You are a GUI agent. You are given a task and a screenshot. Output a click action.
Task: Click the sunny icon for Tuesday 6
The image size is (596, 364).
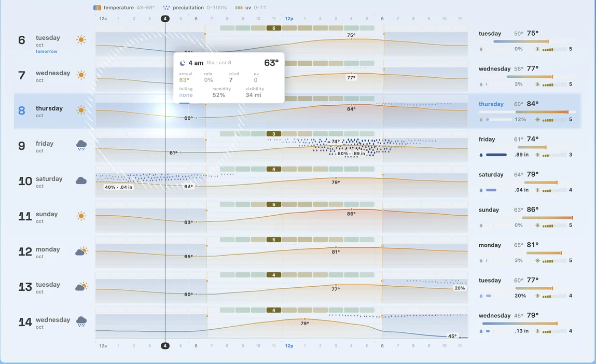pos(81,40)
